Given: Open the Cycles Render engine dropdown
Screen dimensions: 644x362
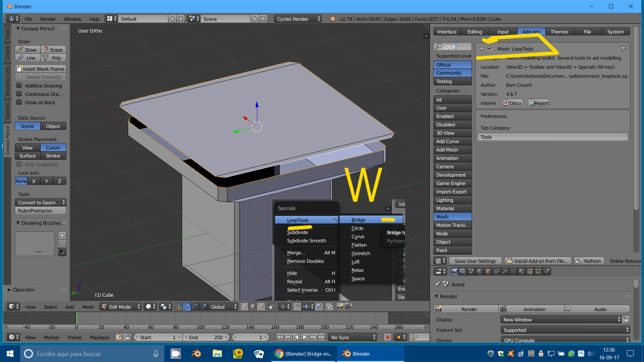Looking at the screenshot, I should point(298,19).
